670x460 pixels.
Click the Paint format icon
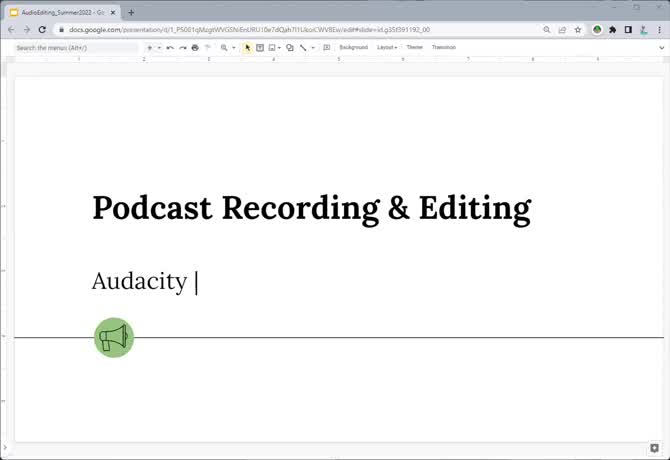tap(208, 48)
